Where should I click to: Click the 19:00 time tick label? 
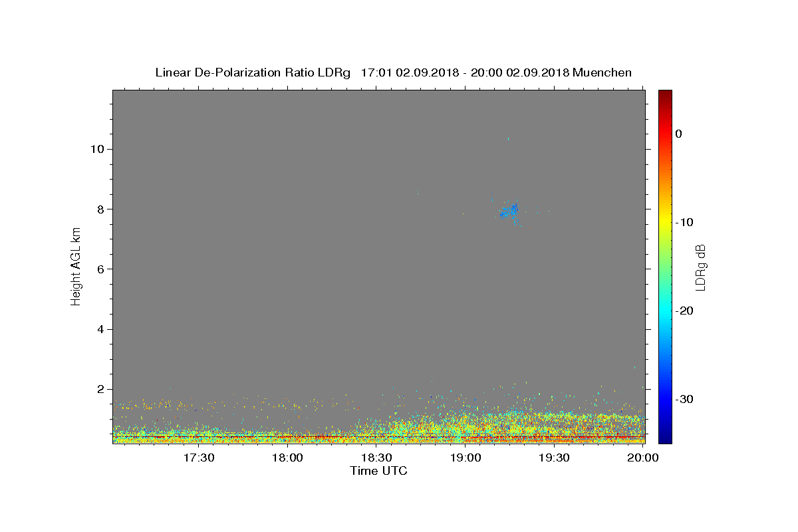click(465, 458)
